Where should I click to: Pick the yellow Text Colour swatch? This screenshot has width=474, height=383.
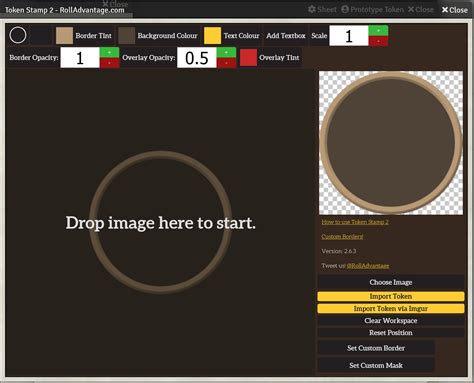[212, 36]
